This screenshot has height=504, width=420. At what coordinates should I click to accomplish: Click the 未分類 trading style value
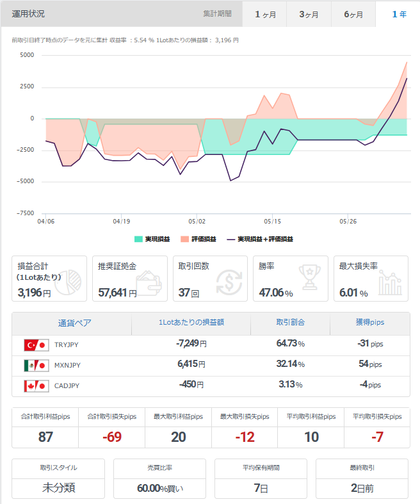[x=58, y=488]
